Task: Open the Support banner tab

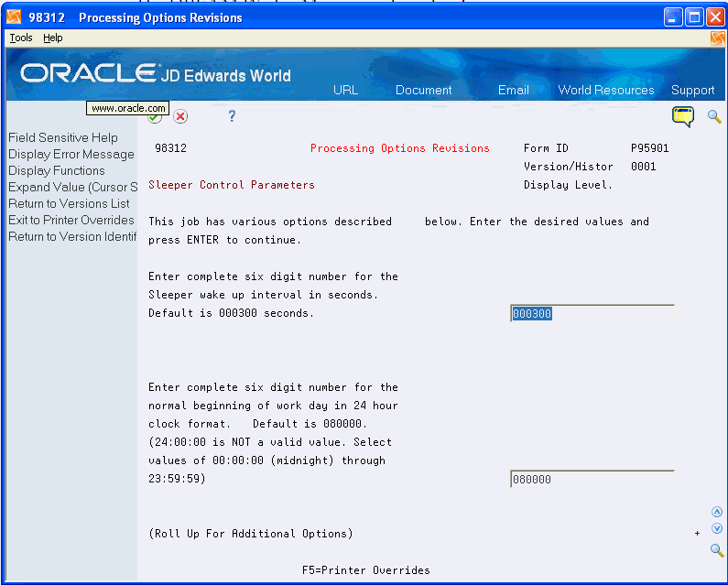Action: [692, 90]
